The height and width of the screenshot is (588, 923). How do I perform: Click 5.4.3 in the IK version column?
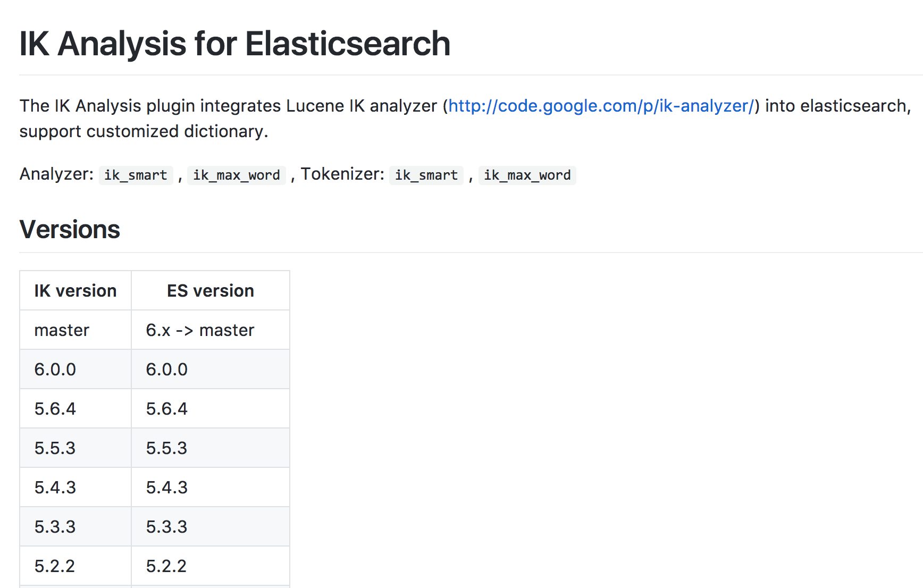click(x=75, y=488)
